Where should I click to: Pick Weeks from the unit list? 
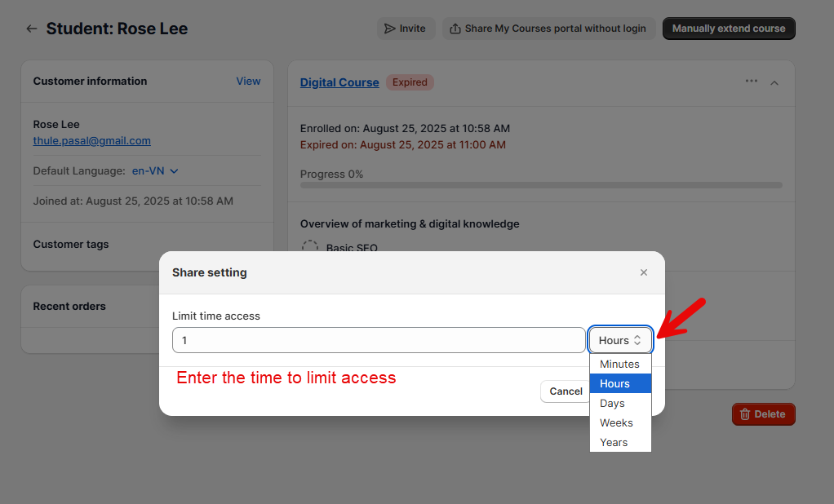pyautogui.click(x=619, y=422)
